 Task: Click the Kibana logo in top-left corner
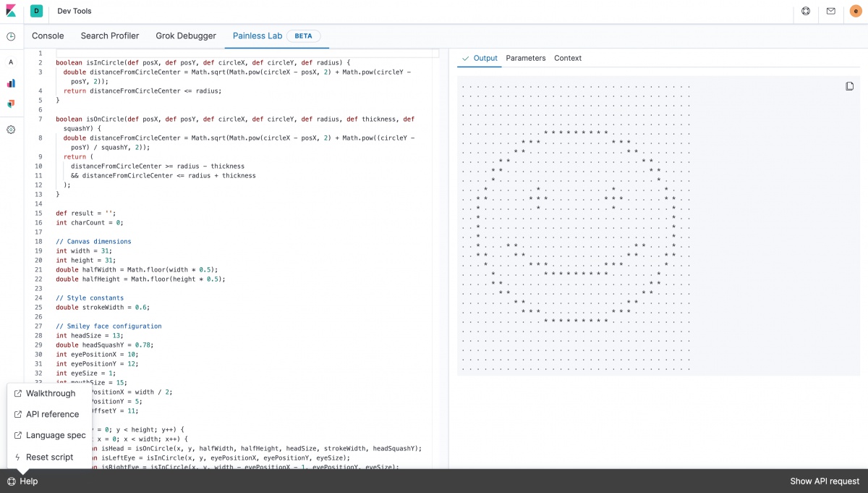click(x=11, y=11)
